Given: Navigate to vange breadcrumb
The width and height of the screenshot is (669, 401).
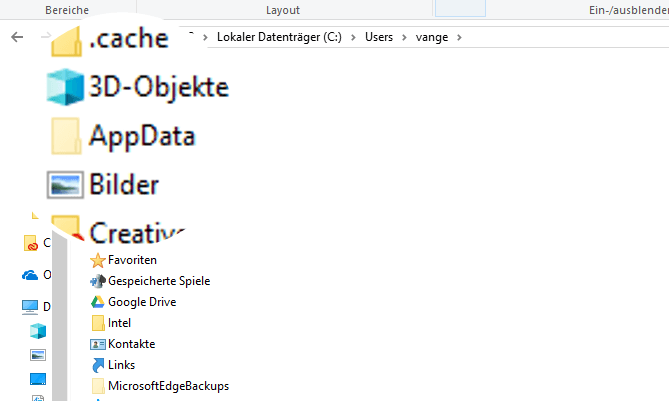Looking at the screenshot, I should 432,38.
